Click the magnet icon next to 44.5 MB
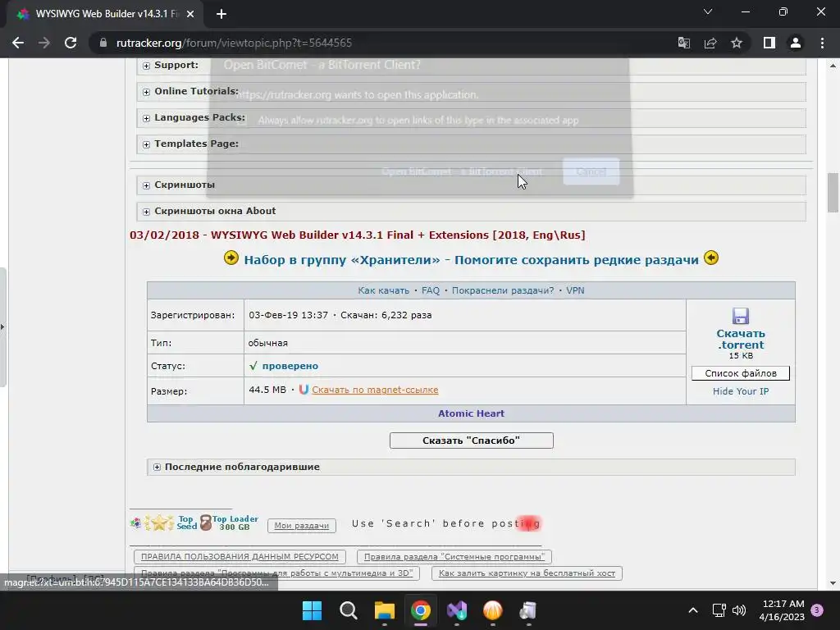The width and height of the screenshot is (840, 630). pyautogui.click(x=304, y=390)
